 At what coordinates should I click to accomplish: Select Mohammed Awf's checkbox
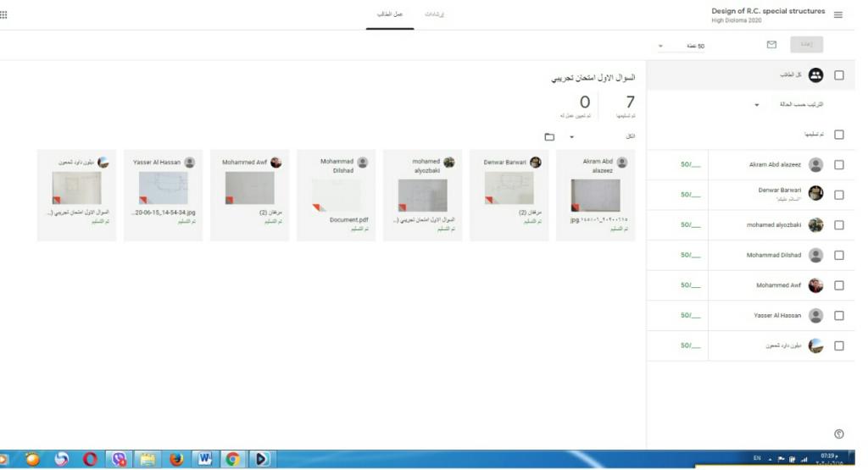(838, 285)
